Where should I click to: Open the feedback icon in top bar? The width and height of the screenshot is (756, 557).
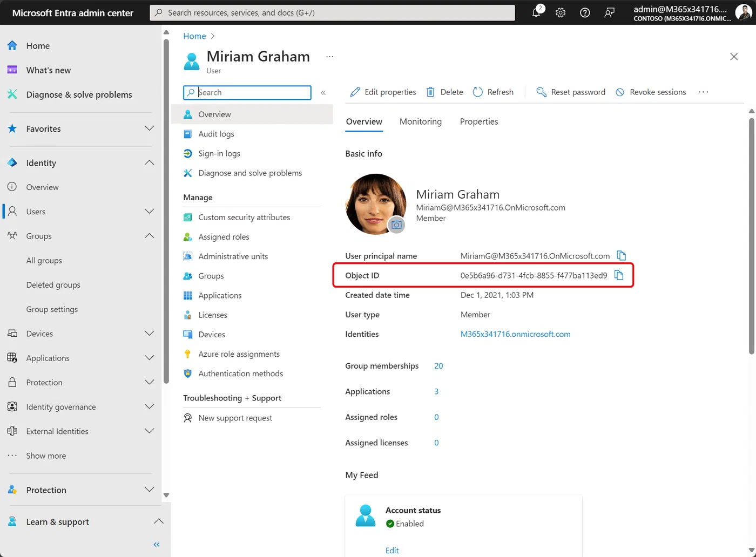click(609, 12)
